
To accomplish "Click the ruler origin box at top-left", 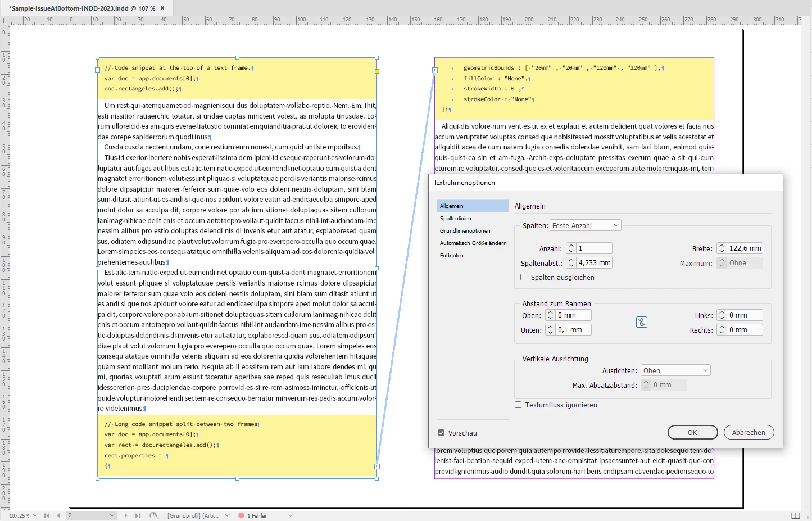I will 5,21.
